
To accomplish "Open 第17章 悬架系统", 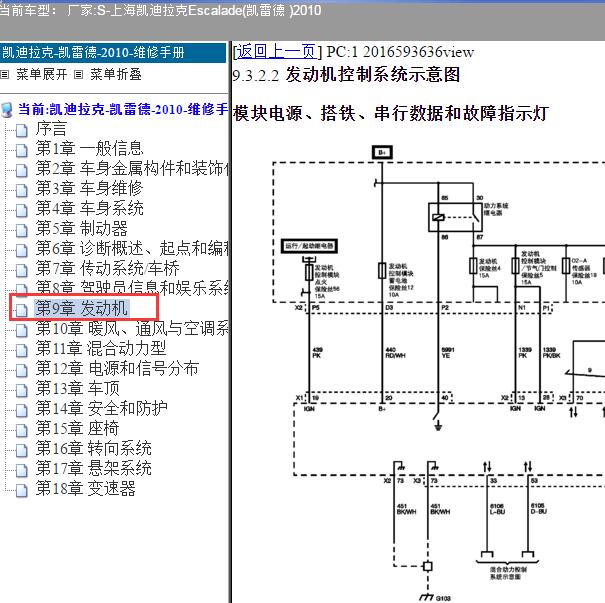I will [x=93, y=469].
